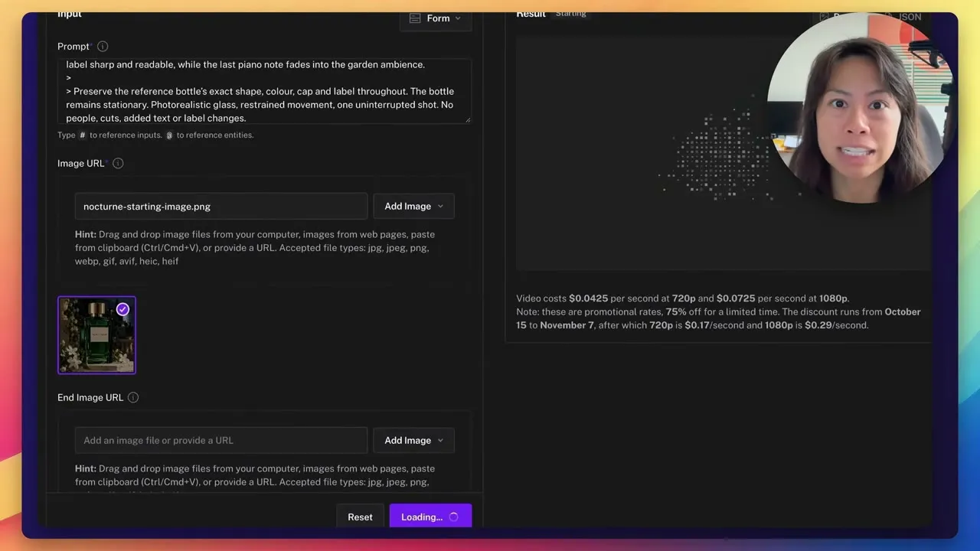Click the 'Starting' status beside Result
Image resolution: width=980 pixels, height=551 pixels.
click(x=571, y=14)
